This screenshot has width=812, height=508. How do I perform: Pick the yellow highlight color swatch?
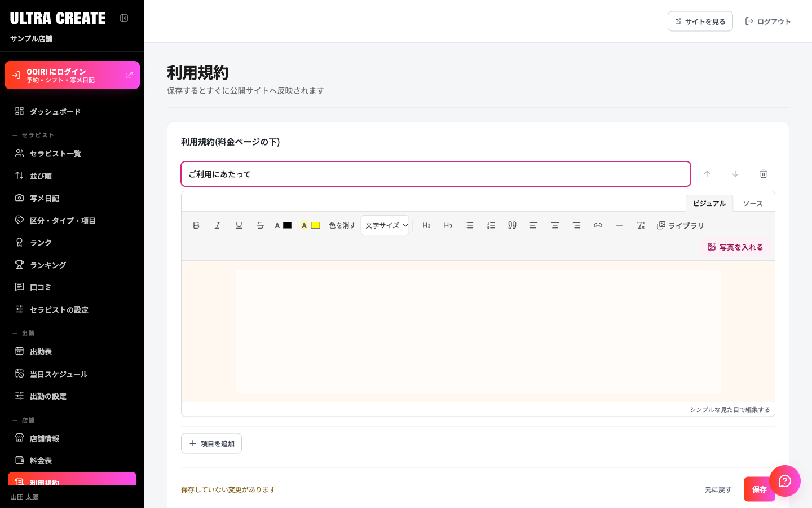(x=315, y=225)
